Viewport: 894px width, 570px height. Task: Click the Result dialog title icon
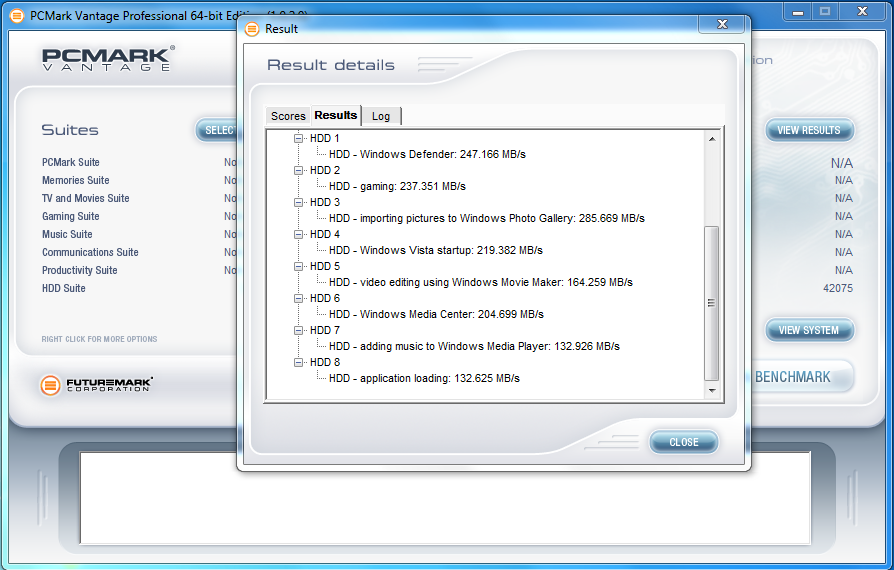(251, 29)
